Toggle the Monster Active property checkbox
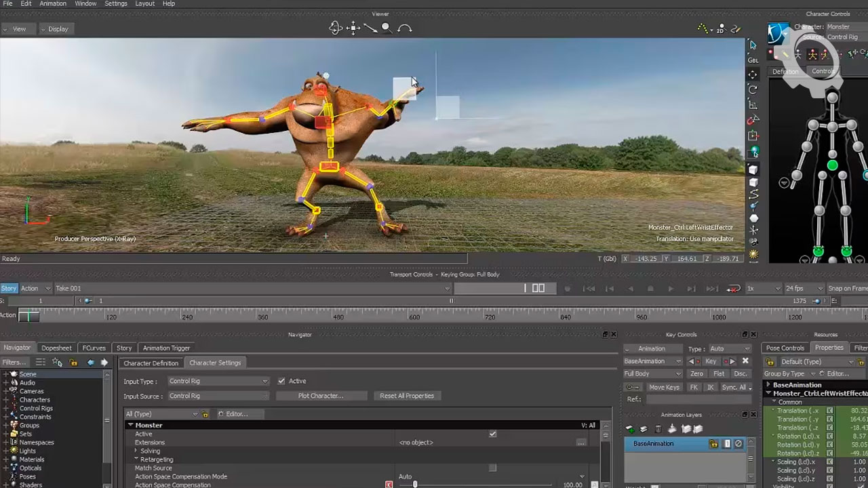 click(492, 434)
